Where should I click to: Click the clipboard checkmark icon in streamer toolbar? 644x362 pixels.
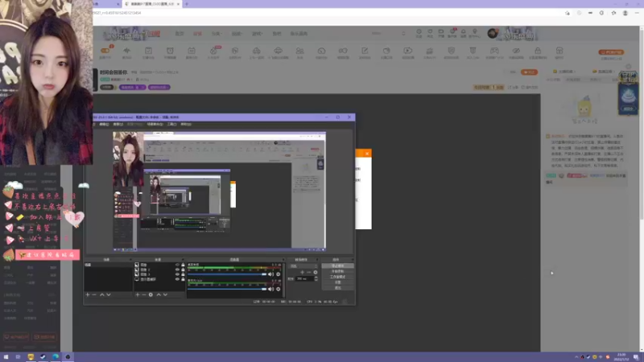pyautogui.click(x=148, y=51)
